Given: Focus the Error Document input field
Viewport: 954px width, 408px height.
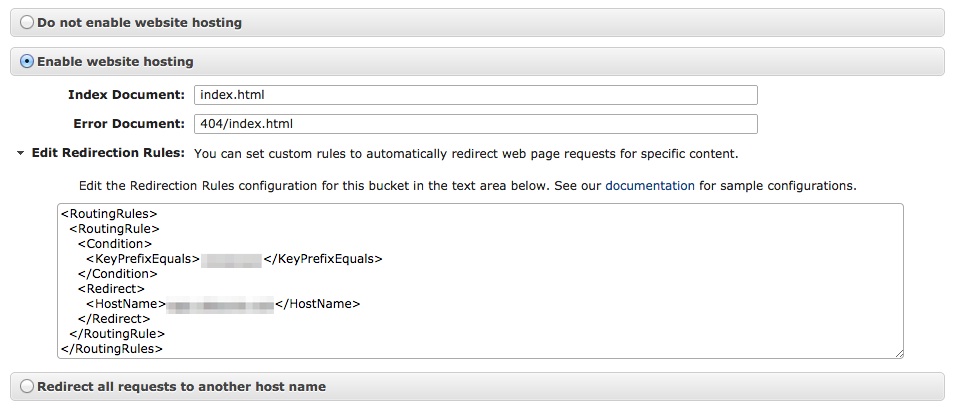Looking at the screenshot, I should tap(475, 124).
